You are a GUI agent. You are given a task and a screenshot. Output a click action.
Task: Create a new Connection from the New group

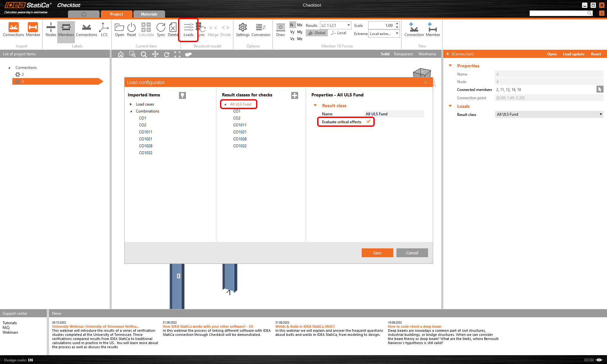click(414, 30)
